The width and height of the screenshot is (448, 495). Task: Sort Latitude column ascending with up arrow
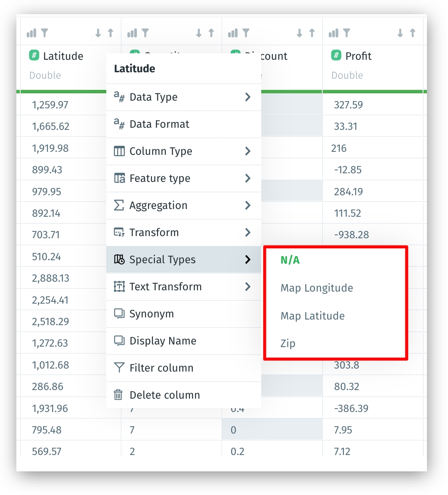[111, 33]
